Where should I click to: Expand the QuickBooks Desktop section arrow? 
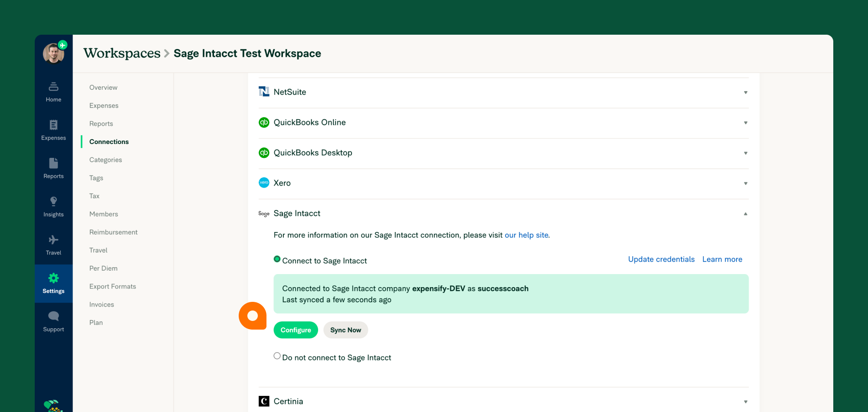(x=746, y=153)
